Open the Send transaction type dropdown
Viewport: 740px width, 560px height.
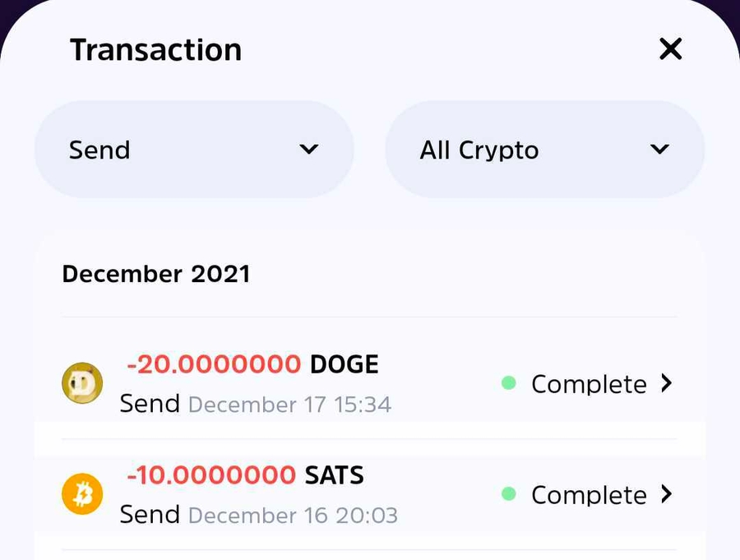coord(194,150)
